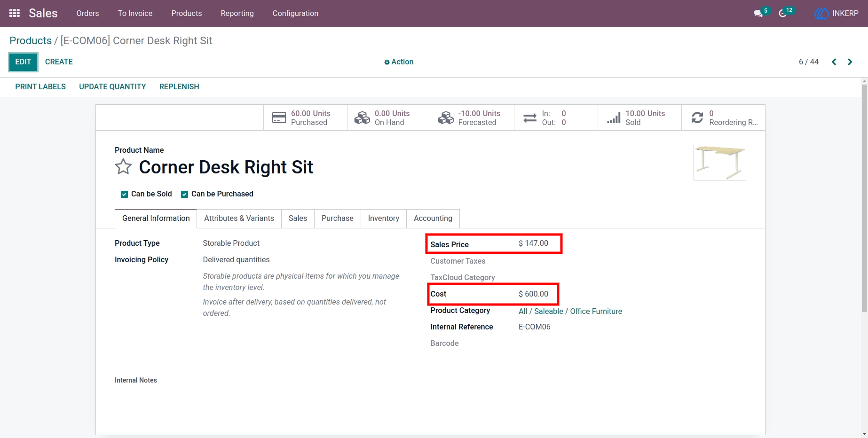The image size is (868, 438).
Task: Open the activities clock icon
Action: point(783,13)
